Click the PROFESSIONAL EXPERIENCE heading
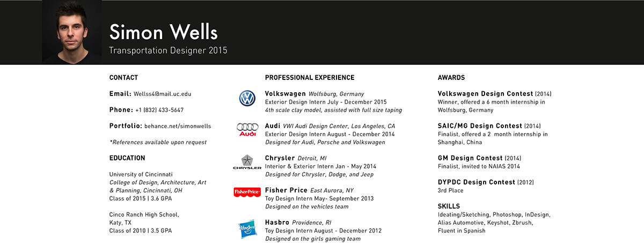644x243 pixels. click(x=310, y=78)
